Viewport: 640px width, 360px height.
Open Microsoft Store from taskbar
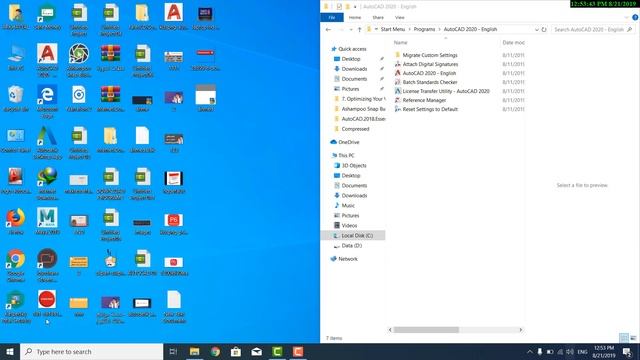tap(236, 351)
